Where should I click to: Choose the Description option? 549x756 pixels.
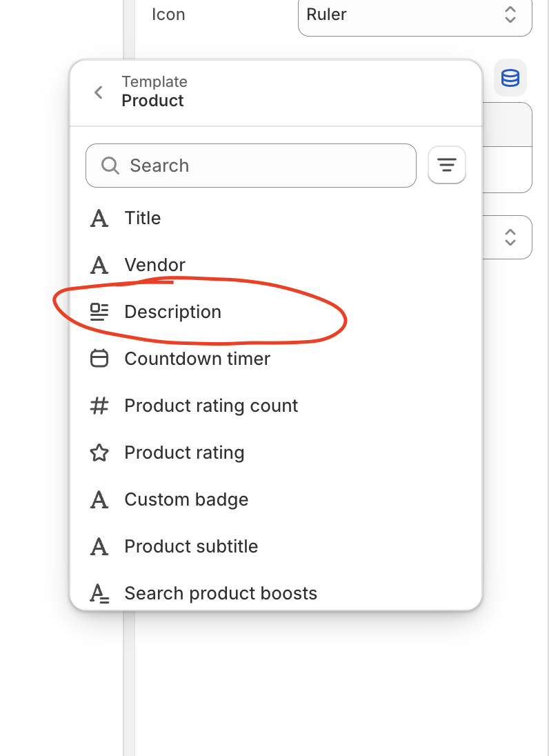click(x=172, y=312)
